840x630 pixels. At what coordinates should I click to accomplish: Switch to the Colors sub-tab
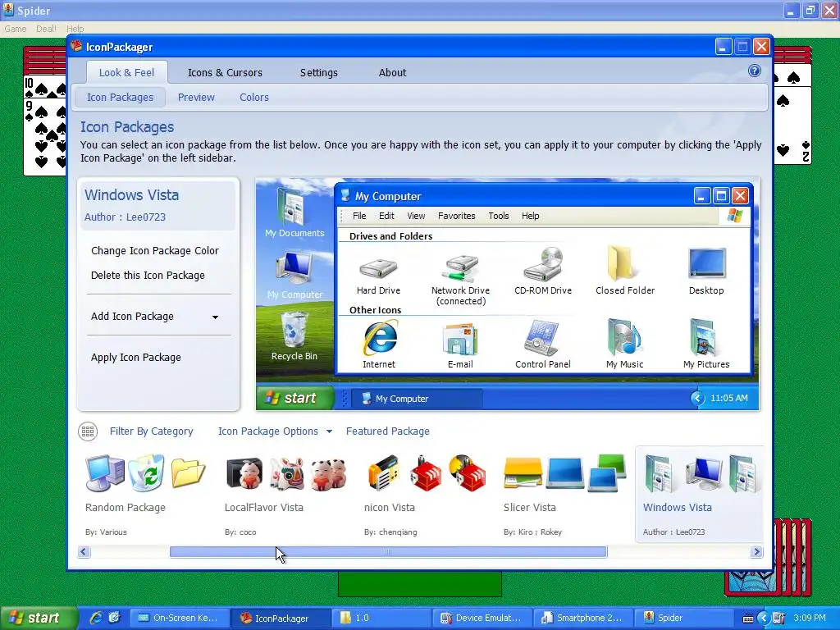254,97
